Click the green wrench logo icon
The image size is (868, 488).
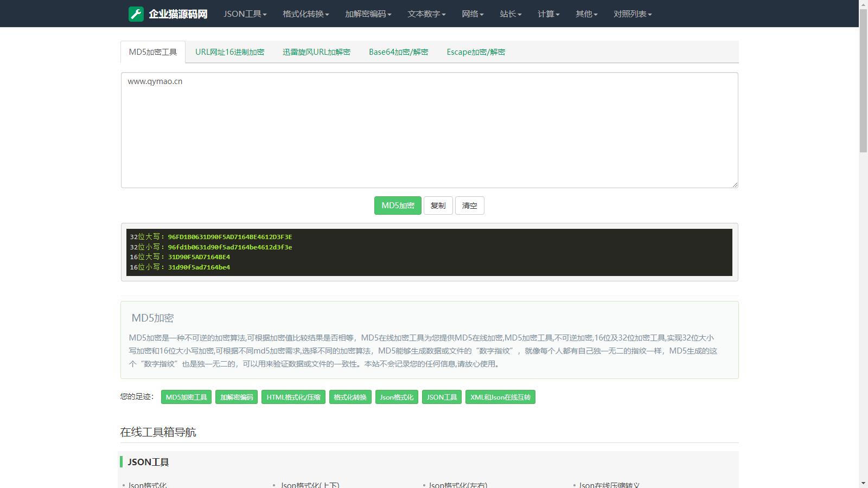(136, 14)
